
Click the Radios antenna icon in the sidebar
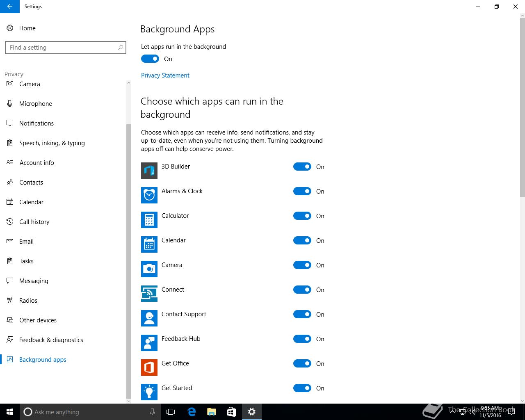point(10,301)
